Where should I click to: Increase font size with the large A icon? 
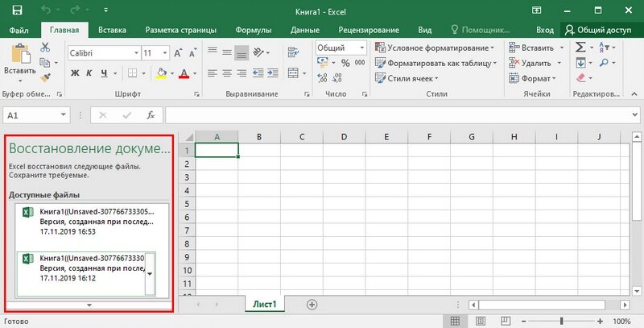click(178, 53)
